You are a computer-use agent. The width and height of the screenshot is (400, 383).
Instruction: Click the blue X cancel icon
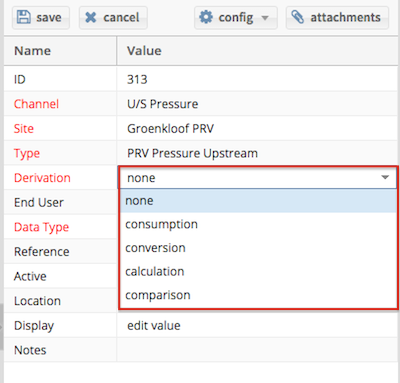click(91, 17)
